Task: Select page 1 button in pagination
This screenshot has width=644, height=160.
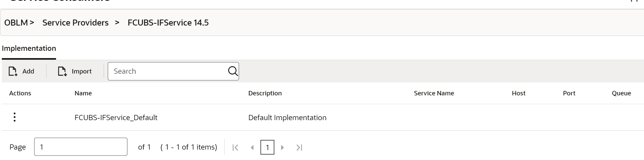Action: [267, 147]
